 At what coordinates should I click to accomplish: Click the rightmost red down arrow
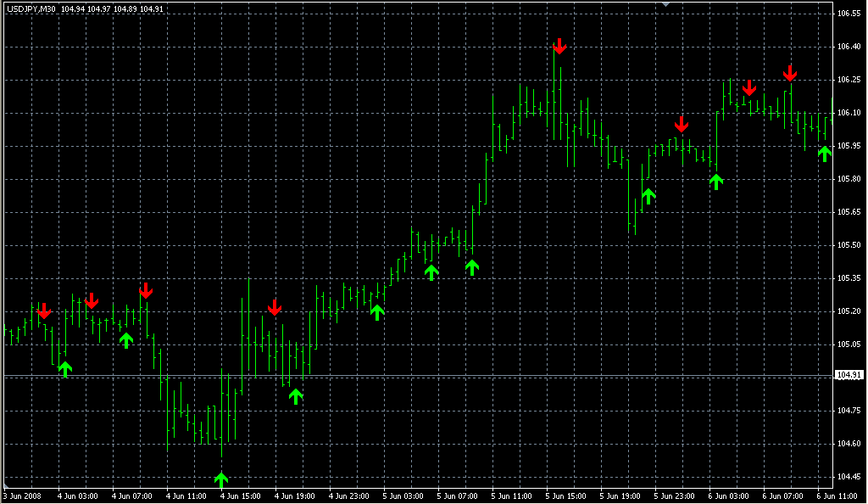tap(789, 73)
